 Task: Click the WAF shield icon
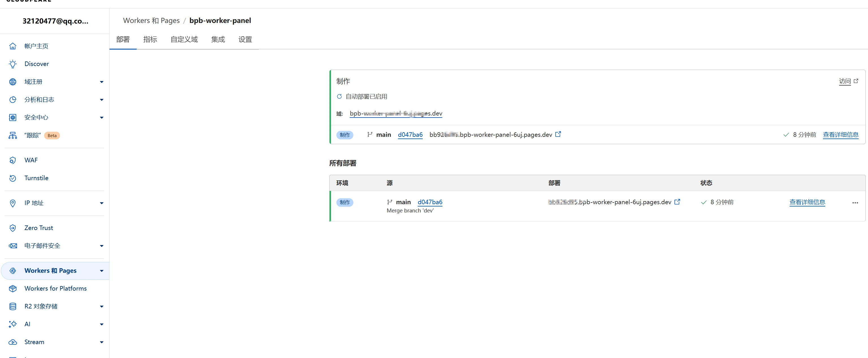12,160
